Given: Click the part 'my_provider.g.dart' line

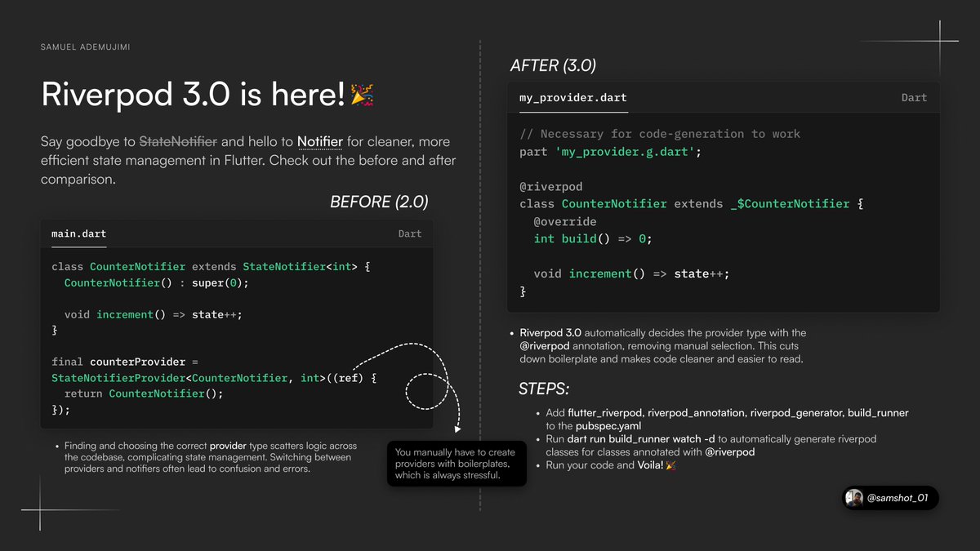Looking at the screenshot, I should pos(610,152).
